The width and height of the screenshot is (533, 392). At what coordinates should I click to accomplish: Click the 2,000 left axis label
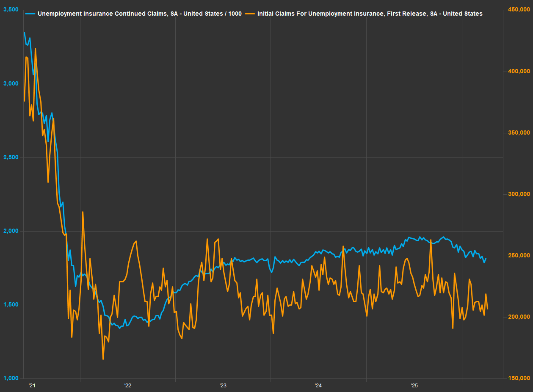point(11,231)
